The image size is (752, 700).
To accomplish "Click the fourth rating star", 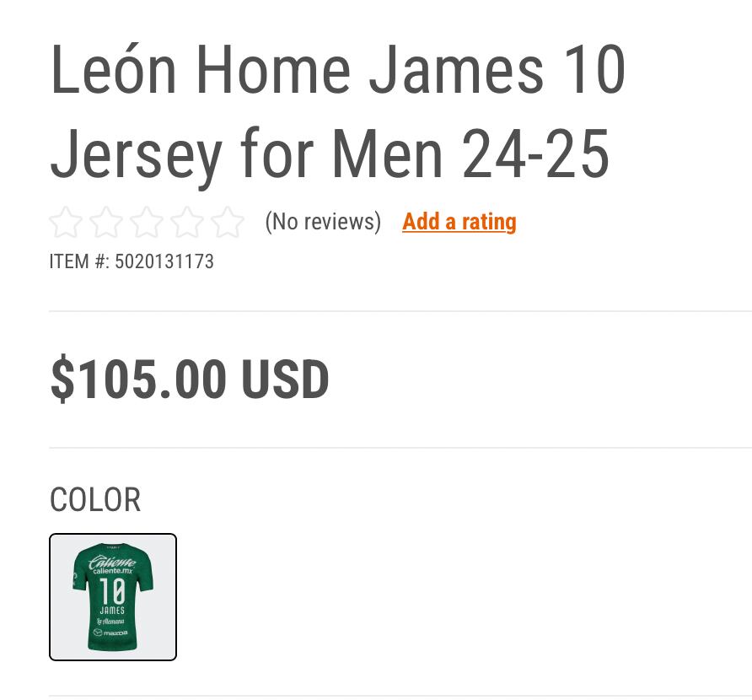I will click(x=187, y=223).
